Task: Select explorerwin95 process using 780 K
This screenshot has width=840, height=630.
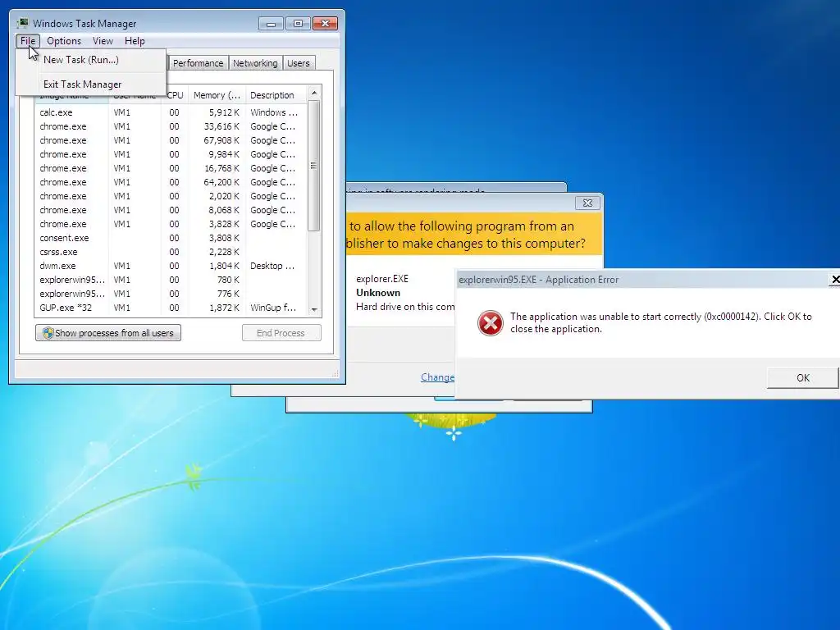Action: 171,280
